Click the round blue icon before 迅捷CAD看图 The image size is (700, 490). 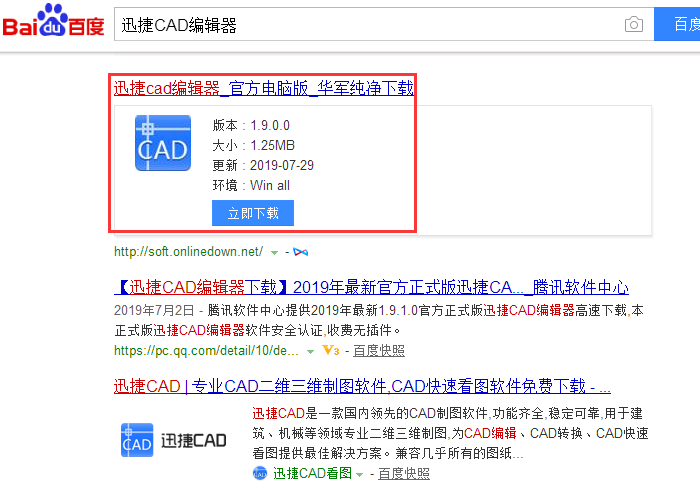click(x=260, y=473)
